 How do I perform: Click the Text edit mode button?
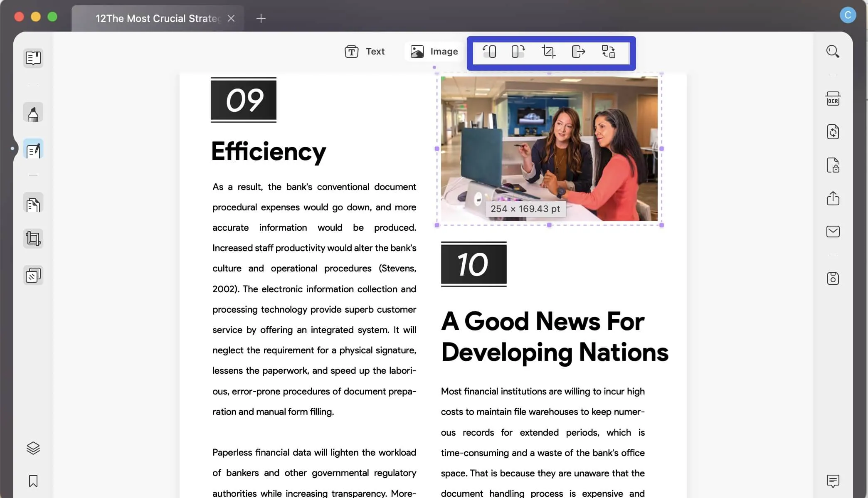pos(365,52)
